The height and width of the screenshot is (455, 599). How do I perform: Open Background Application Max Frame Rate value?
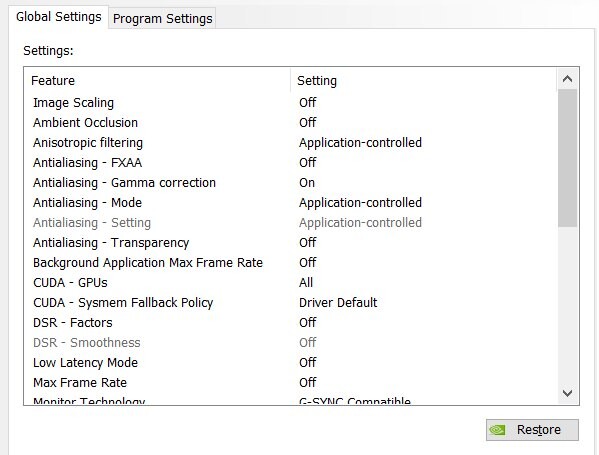(x=308, y=262)
